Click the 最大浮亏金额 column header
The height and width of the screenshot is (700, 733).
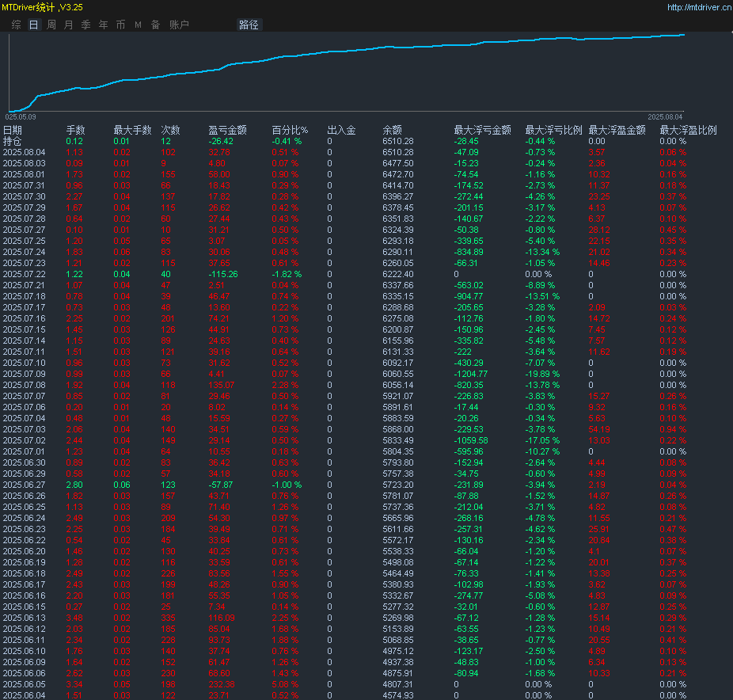point(482,130)
